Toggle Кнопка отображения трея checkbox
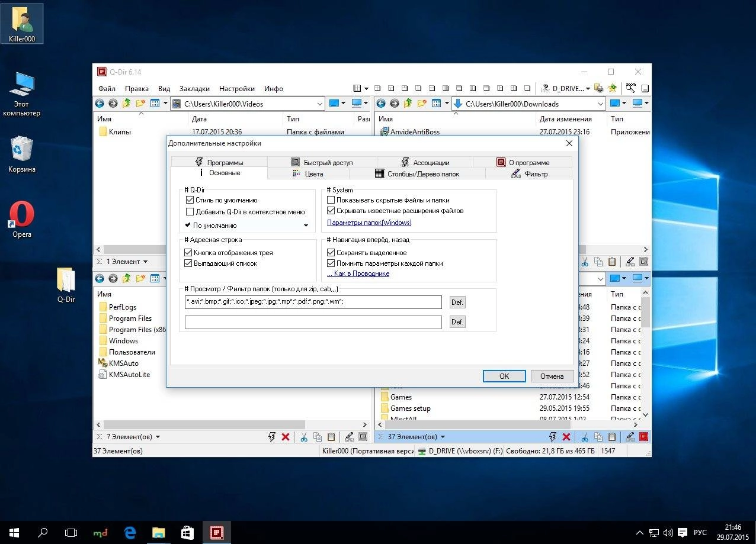Screen dimensions: 756x544 [x=188, y=253]
